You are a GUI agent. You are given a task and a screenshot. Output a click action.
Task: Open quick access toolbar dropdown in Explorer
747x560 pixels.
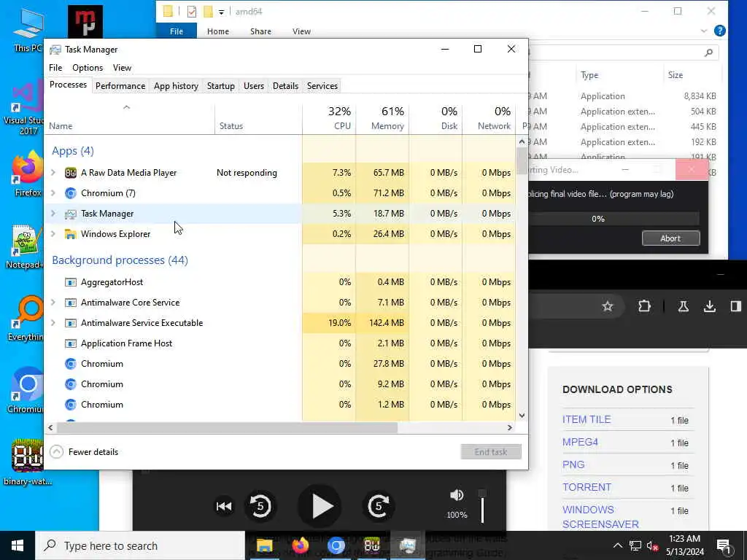coord(222,12)
